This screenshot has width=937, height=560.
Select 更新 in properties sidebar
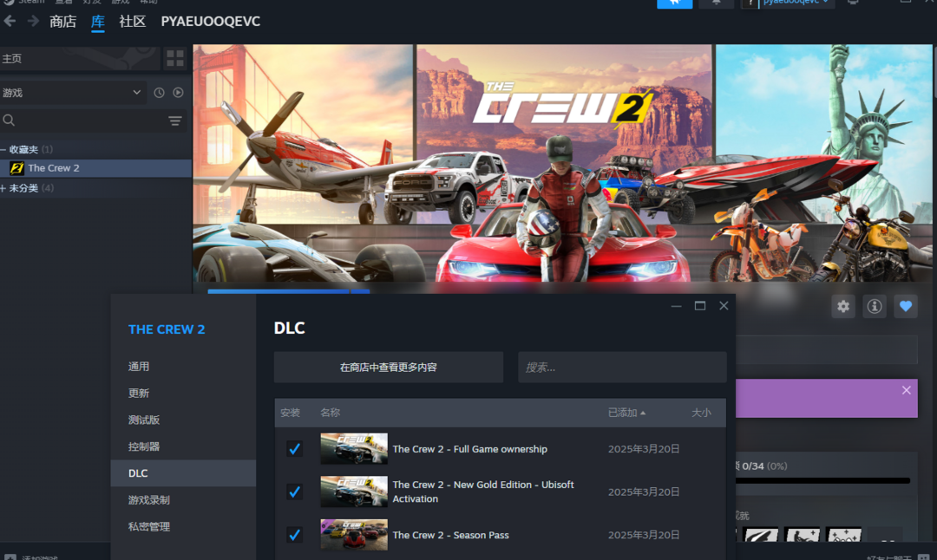183,394
